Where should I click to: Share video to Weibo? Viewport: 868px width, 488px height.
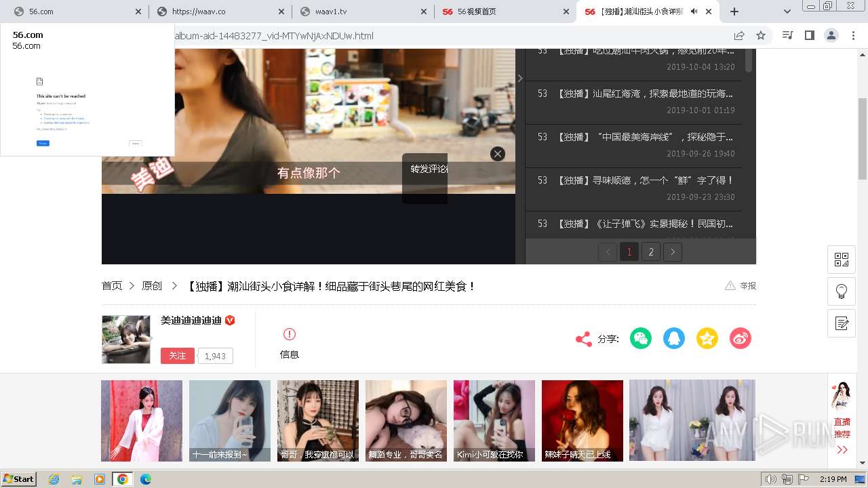click(740, 338)
